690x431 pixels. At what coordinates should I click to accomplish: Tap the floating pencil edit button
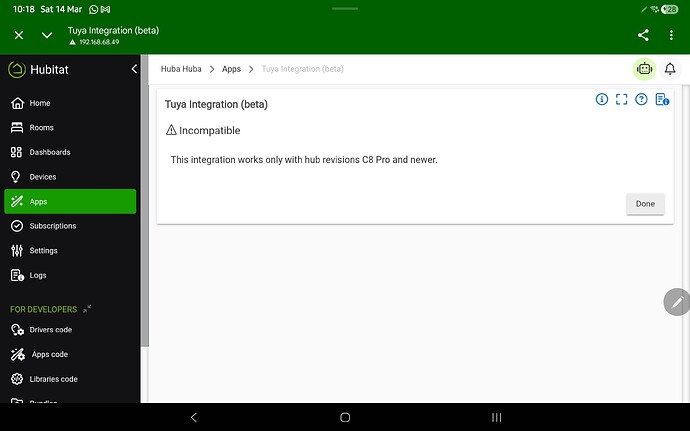click(677, 302)
